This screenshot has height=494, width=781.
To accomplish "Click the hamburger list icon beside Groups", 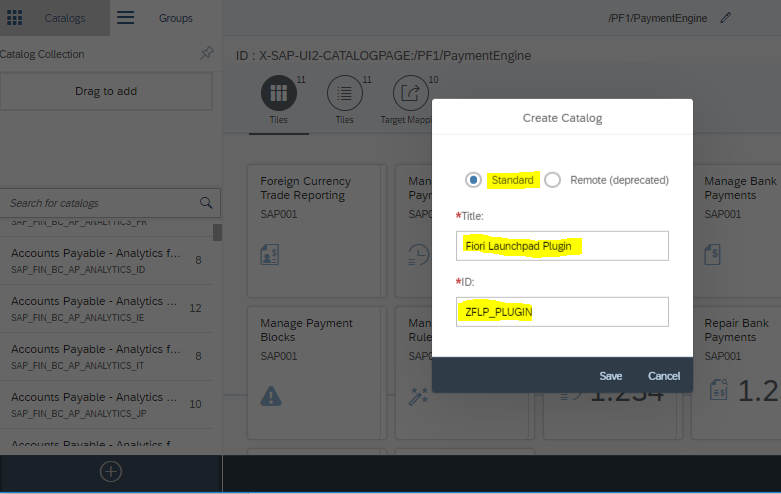I will click(126, 18).
